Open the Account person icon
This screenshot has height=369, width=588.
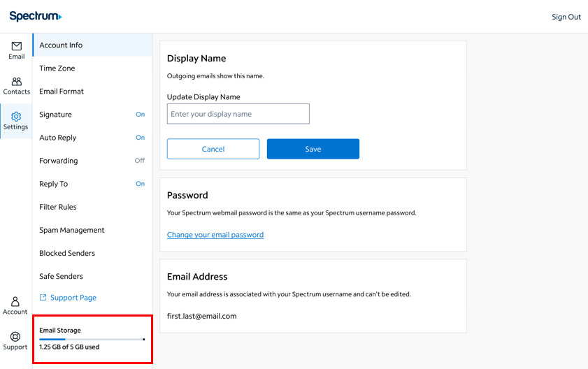click(x=15, y=301)
